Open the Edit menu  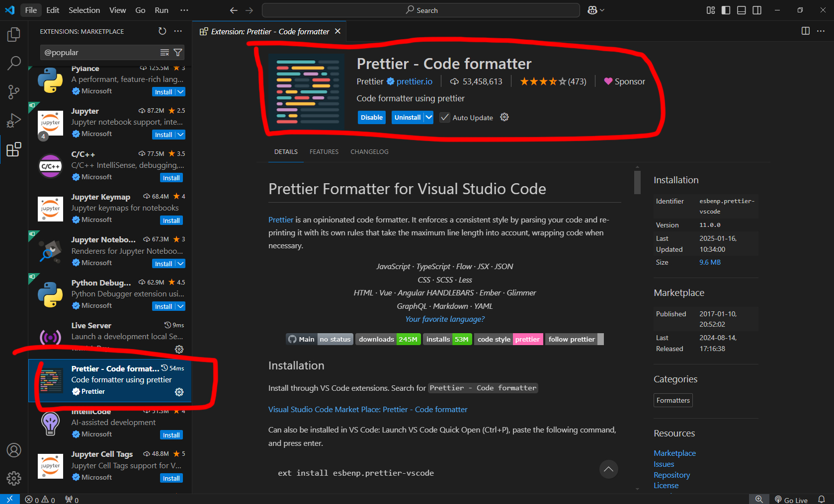point(53,10)
